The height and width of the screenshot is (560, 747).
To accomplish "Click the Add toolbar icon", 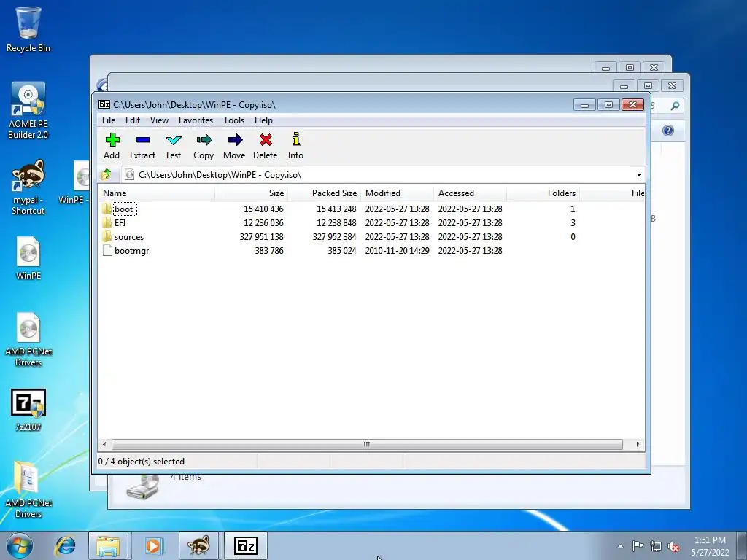I will click(x=112, y=140).
